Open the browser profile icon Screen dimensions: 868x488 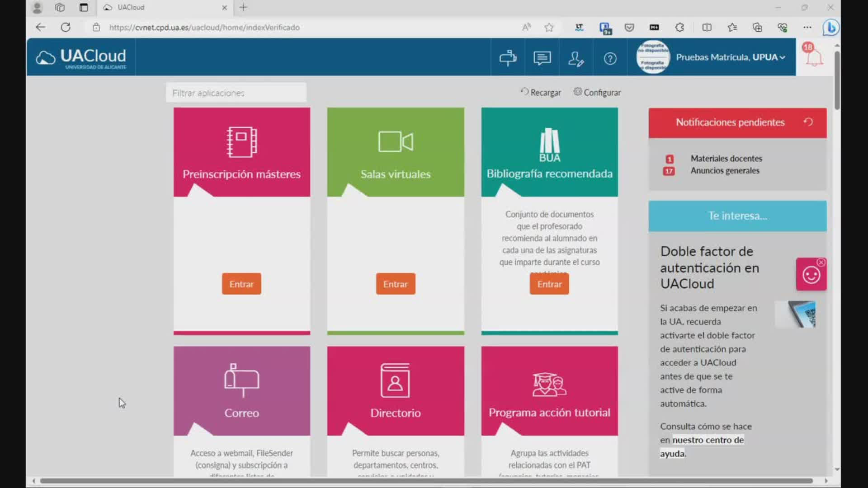37,7
